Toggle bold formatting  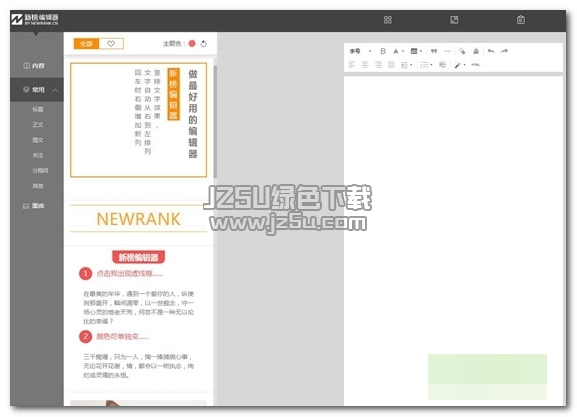click(x=383, y=51)
